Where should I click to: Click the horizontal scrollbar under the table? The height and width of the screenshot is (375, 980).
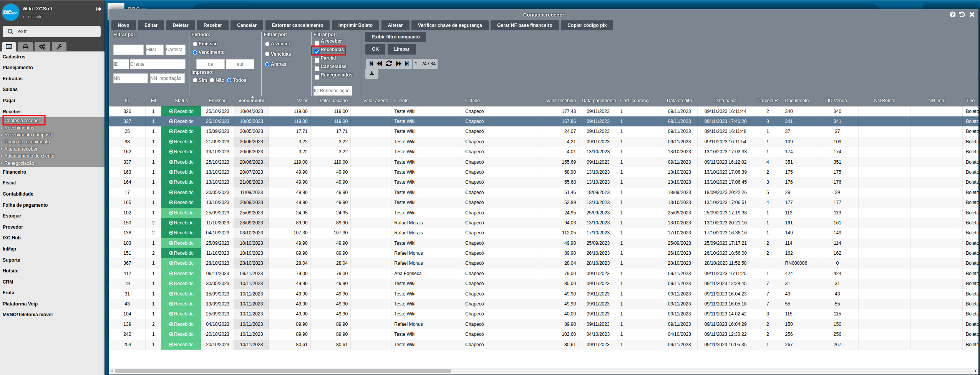click(282, 371)
